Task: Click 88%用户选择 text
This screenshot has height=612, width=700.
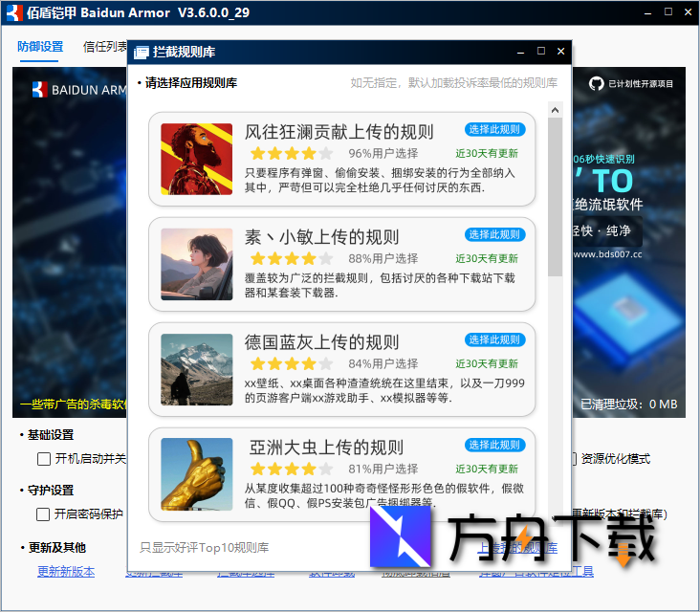Action: [x=383, y=258]
